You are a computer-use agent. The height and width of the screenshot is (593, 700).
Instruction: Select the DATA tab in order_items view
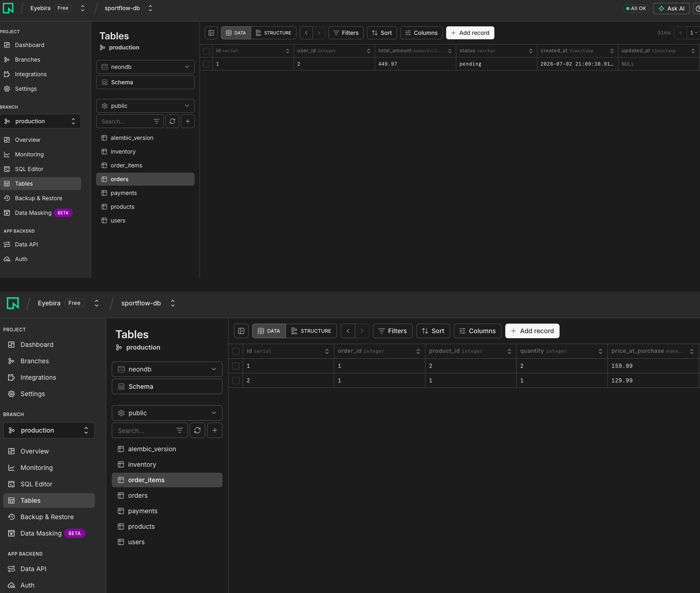pos(269,331)
